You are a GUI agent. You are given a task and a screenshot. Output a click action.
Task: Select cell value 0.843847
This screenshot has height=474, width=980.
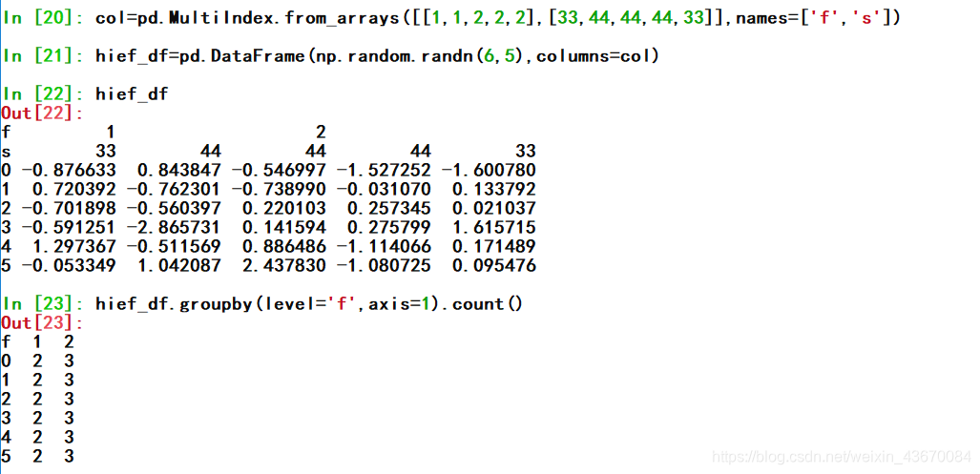point(178,171)
